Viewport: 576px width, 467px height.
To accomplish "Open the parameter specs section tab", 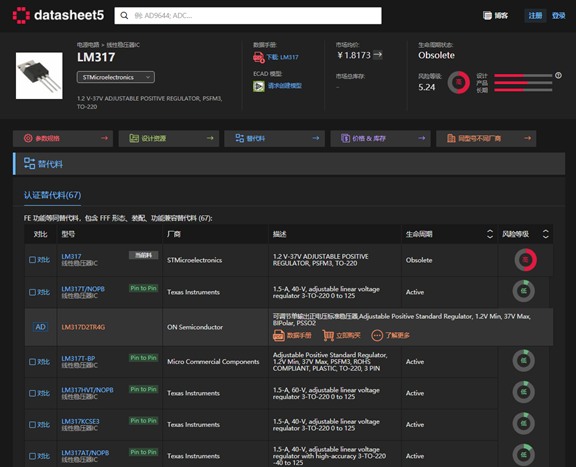I will 63,139.
